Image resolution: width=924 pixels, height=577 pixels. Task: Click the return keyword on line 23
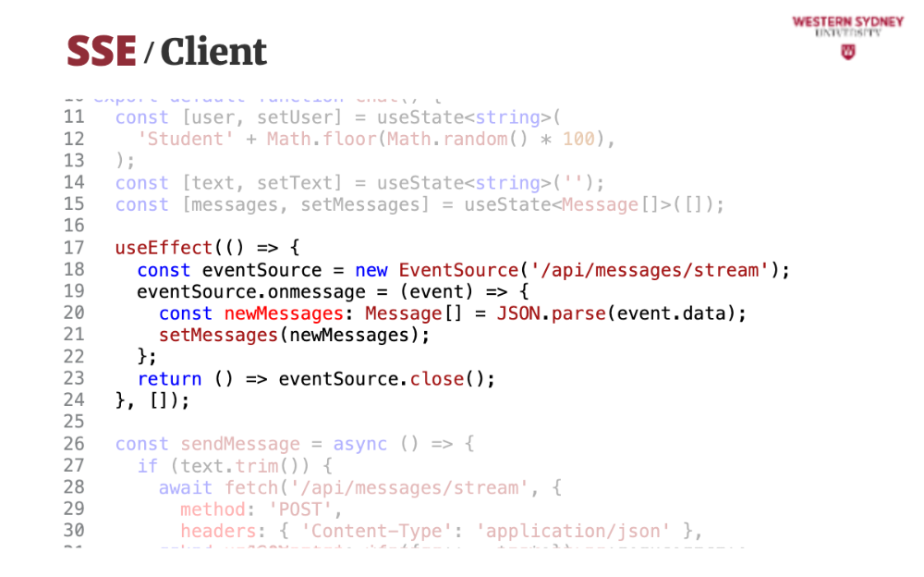click(x=169, y=379)
